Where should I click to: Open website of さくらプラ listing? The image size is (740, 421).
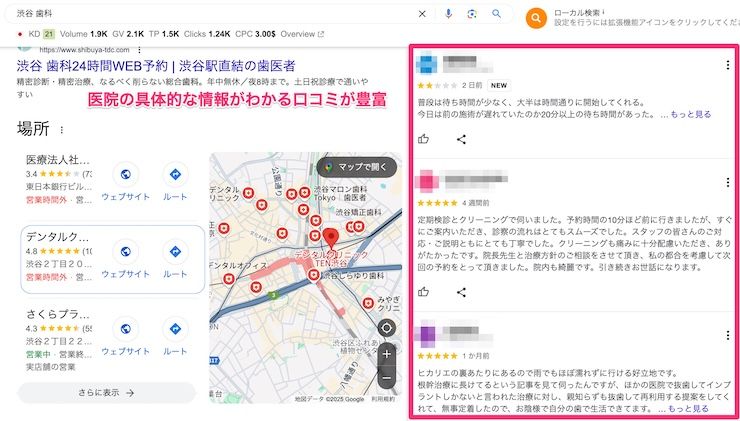click(x=126, y=329)
